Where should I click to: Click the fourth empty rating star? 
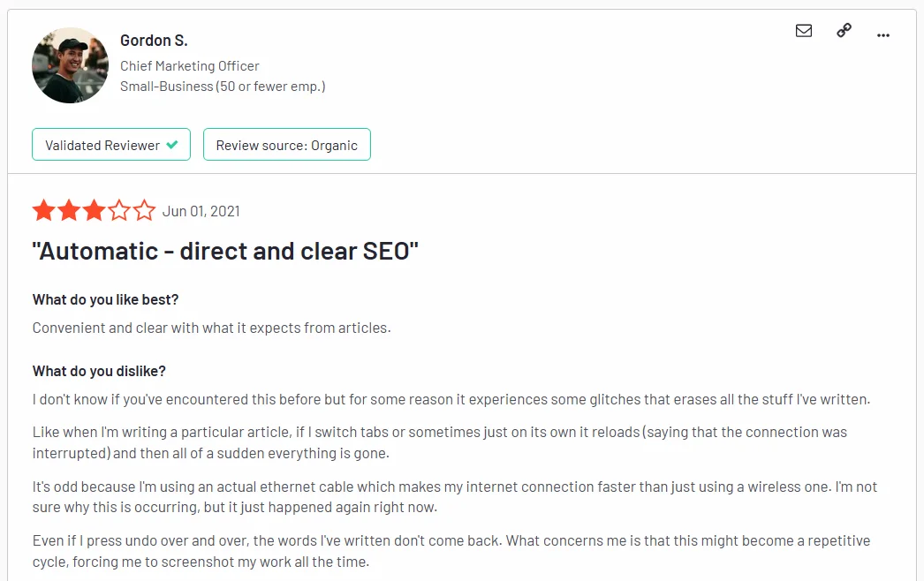coord(118,211)
